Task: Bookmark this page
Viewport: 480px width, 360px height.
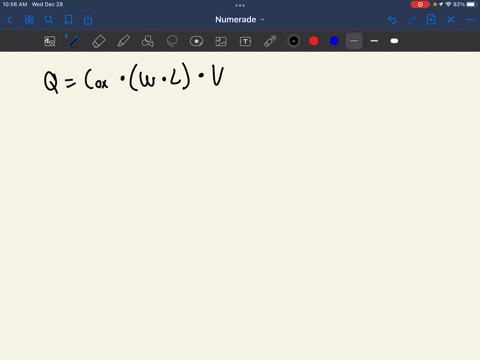Action: [68, 20]
